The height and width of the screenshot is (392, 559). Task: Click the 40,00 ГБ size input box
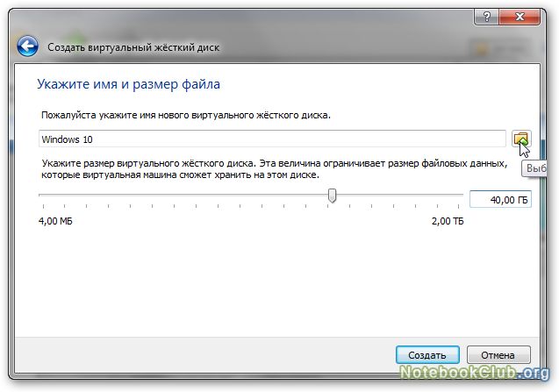coord(500,200)
